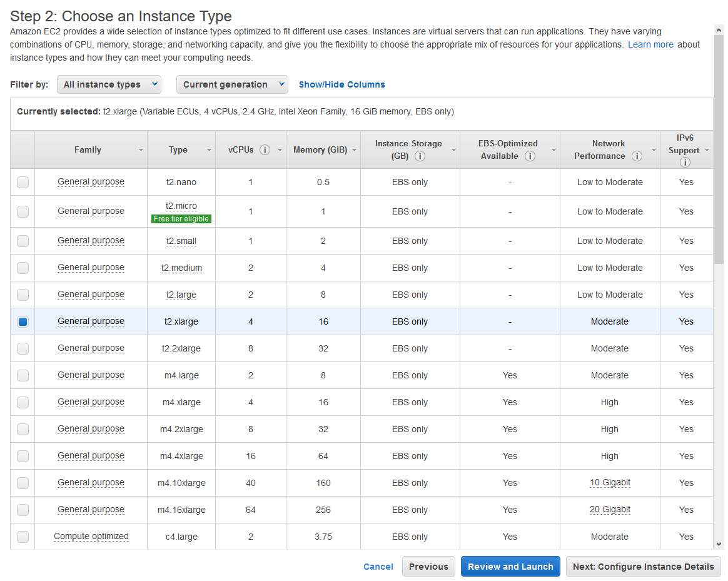Deselect the t2.xlarge instance checkbox
The image size is (728, 581).
coord(23,321)
